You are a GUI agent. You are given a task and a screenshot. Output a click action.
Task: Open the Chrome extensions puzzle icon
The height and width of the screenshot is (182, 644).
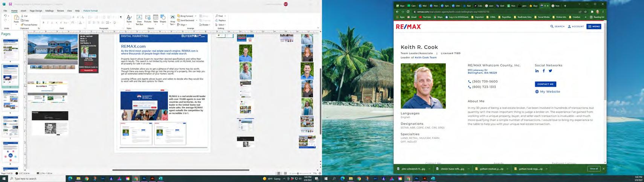[x=592, y=12]
